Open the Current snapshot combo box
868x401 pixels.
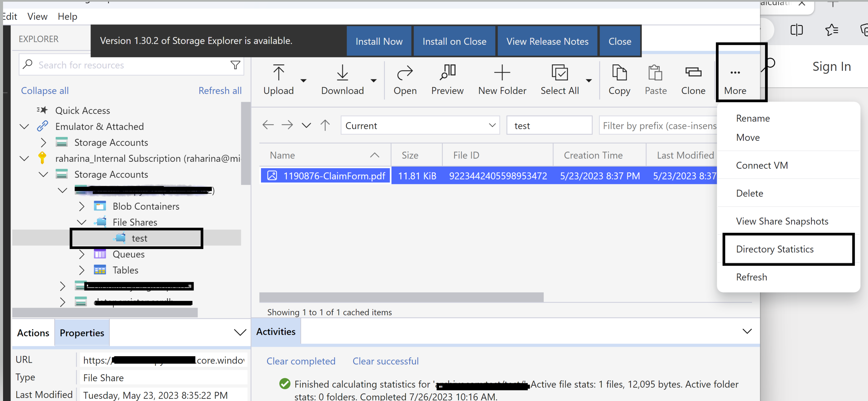[x=420, y=126]
